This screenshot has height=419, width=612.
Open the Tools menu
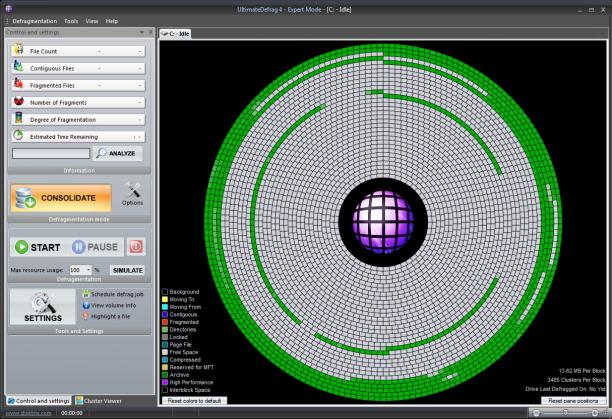pyautogui.click(x=71, y=21)
